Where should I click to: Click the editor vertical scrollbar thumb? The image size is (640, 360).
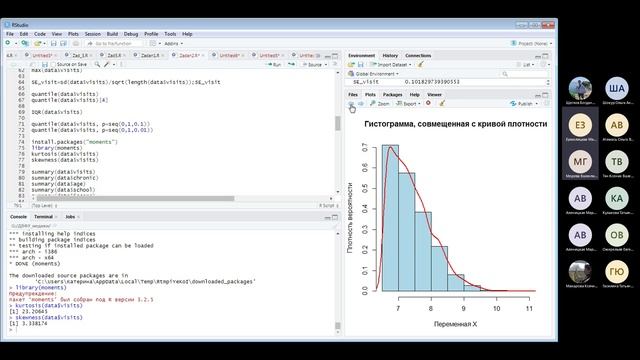tap(338, 123)
